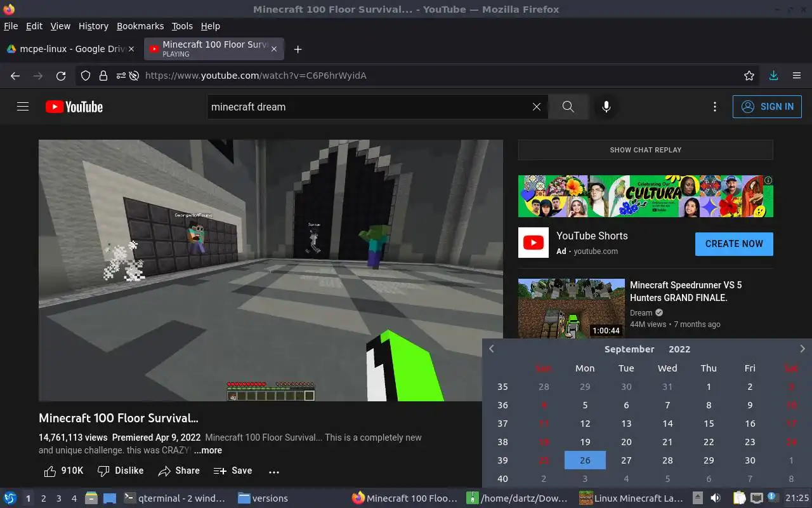Expand the hidden system tray icons

697,498
